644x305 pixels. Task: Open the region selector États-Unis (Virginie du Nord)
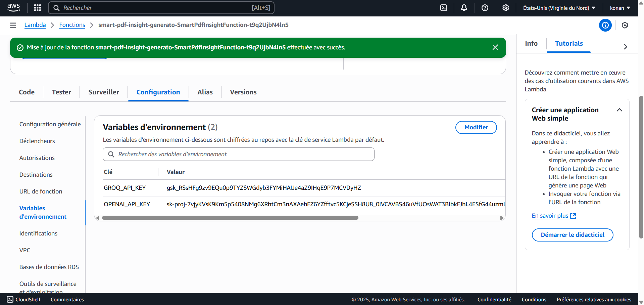tap(559, 8)
